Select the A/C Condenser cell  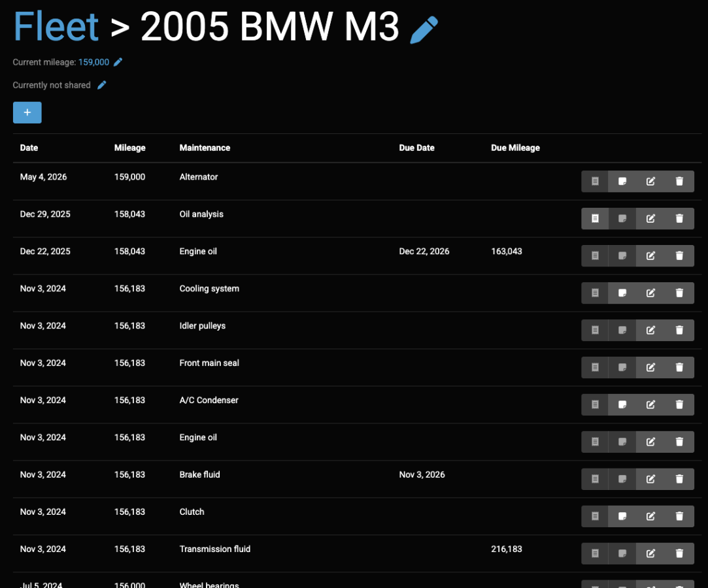(x=209, y=400)
